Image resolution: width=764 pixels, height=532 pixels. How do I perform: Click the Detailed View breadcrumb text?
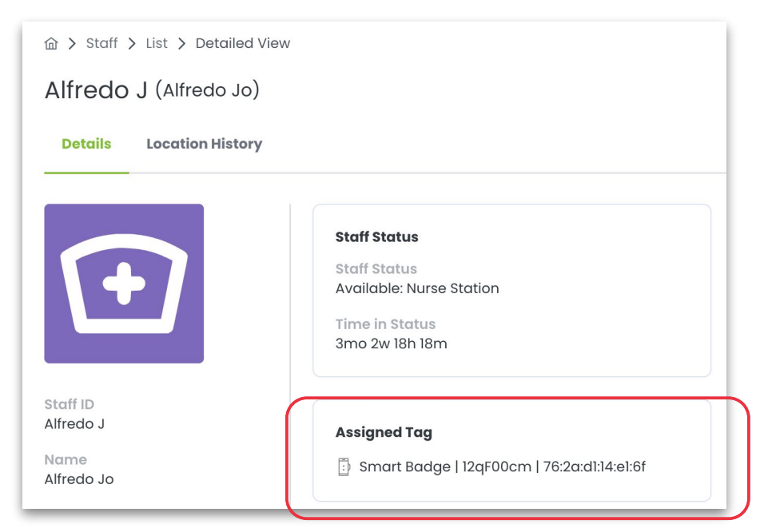tap(242, 44)
